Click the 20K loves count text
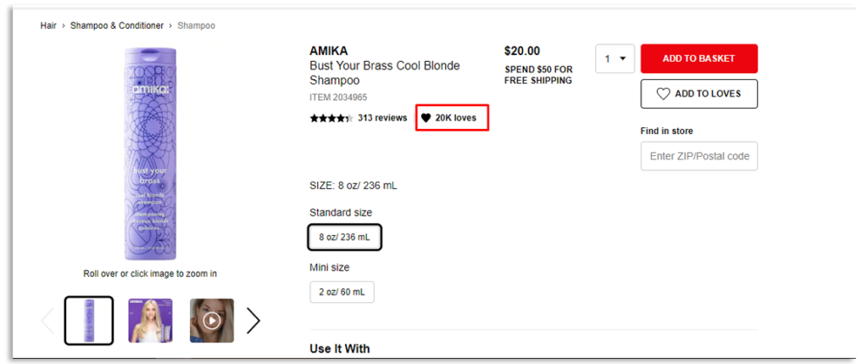 coord(456,118)
